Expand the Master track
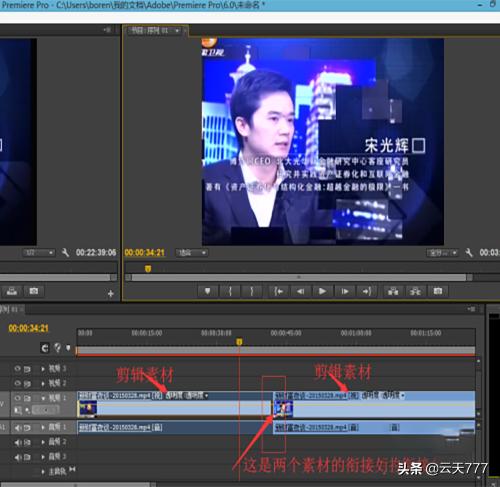500x487 pixels. coord(43,472)
